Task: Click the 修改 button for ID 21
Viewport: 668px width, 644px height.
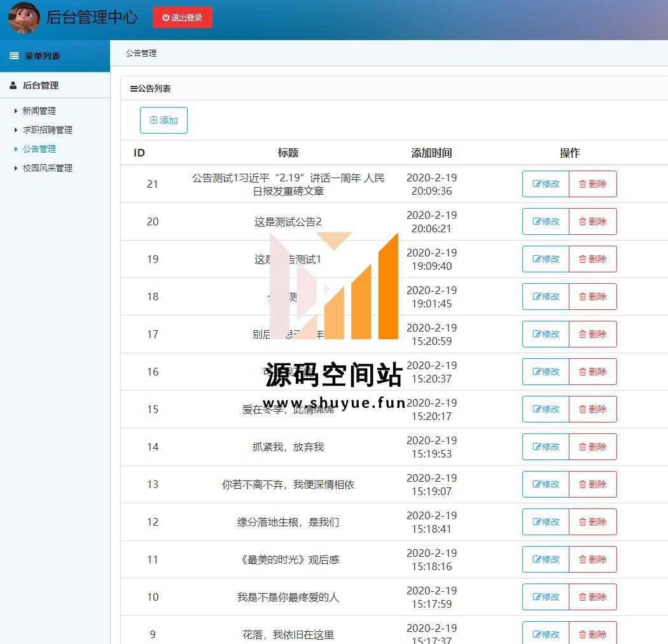Action: click(x=546, y=184)
